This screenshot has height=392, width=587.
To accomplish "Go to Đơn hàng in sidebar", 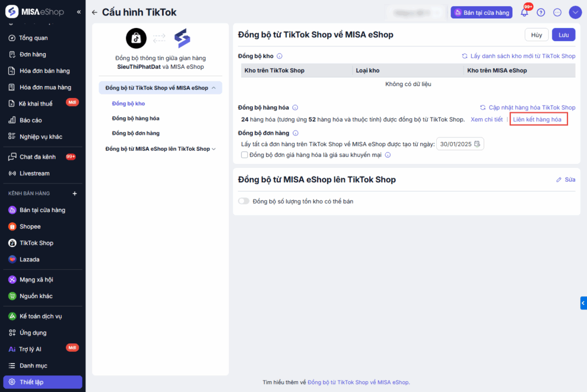I will point(33,54).
